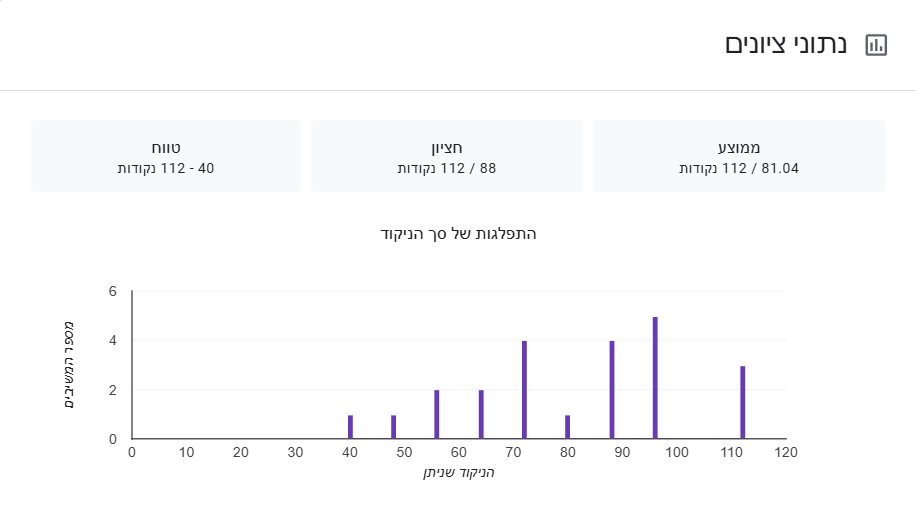Click the histogram bar at score 64

pyautogui.click(x=481, y=415)
